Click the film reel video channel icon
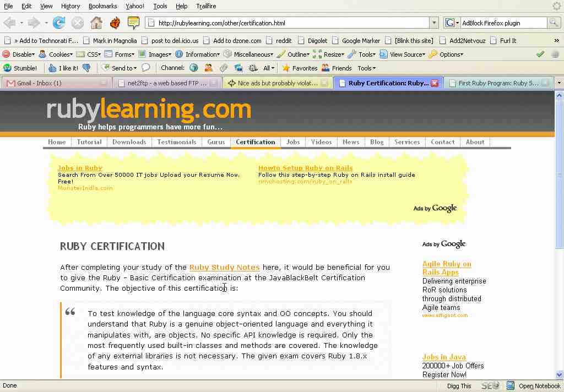The image size is (564, 392). coord(253,68)
